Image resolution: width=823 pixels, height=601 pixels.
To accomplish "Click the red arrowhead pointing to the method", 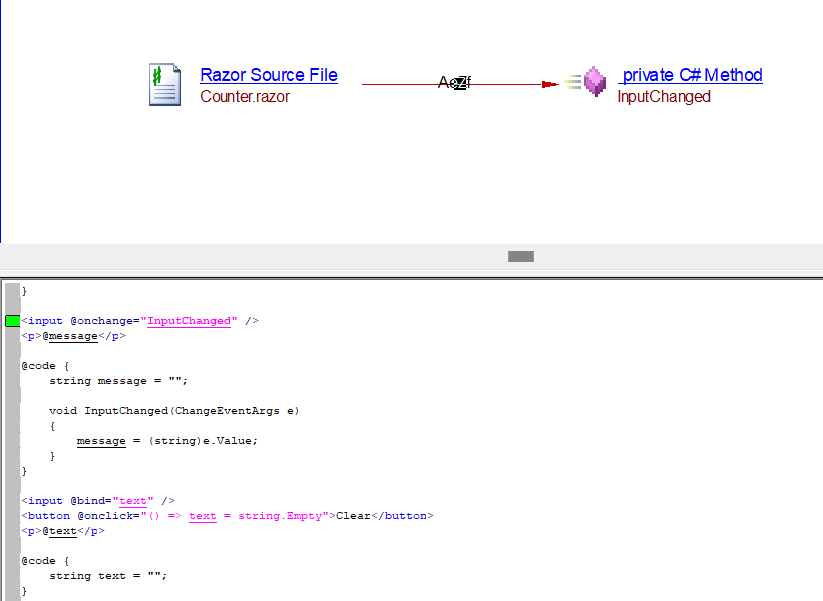I will click(x=549, y=84).
